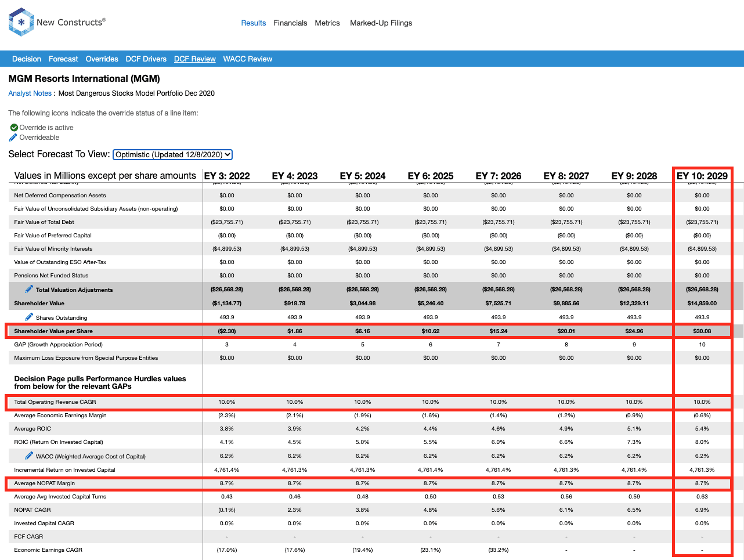The width and height of the screenshot is (744, 560).
Task: Click pencil icon beside Total Valuation Adjustments
Action: [x=29, y=289]
